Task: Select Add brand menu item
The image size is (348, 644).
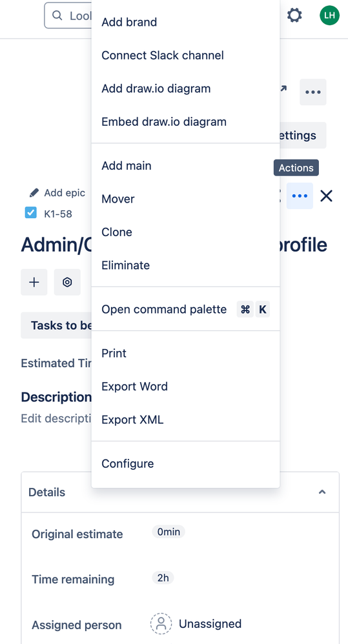Action: click(x=186, y=22)
